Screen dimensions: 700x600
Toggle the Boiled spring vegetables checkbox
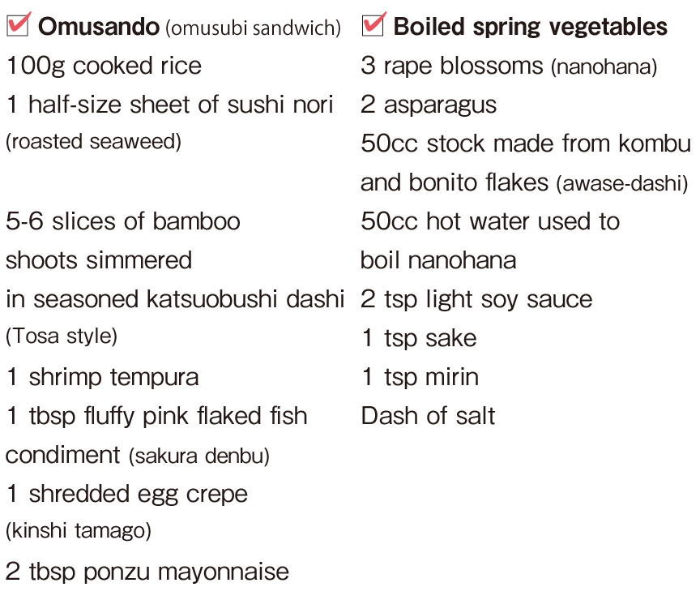tap(373, 24)
